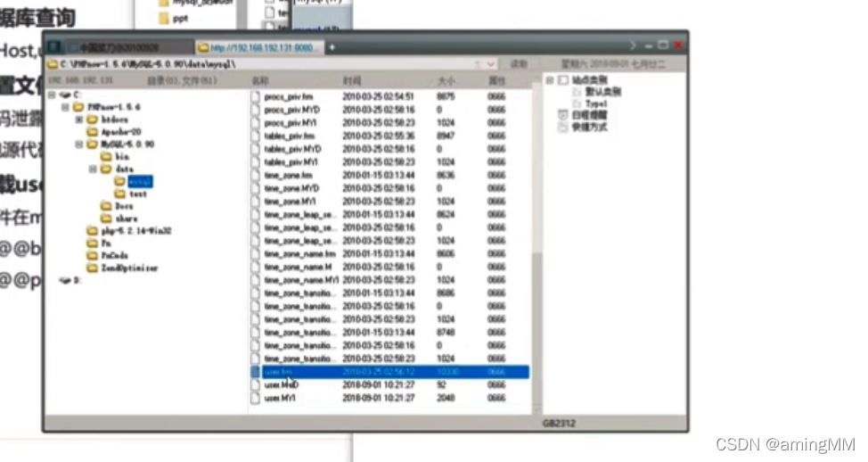Click file icon of user.MYI

(255, 398)
